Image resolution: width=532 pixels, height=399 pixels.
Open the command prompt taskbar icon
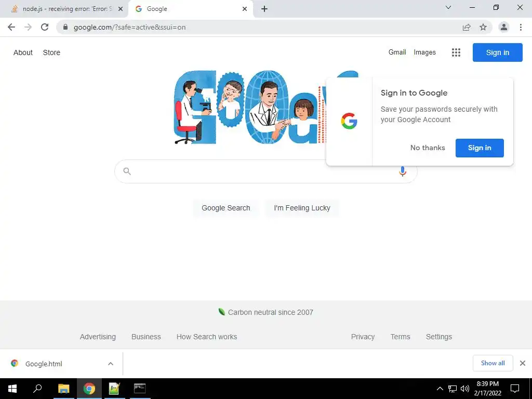(x=140, y=389)
